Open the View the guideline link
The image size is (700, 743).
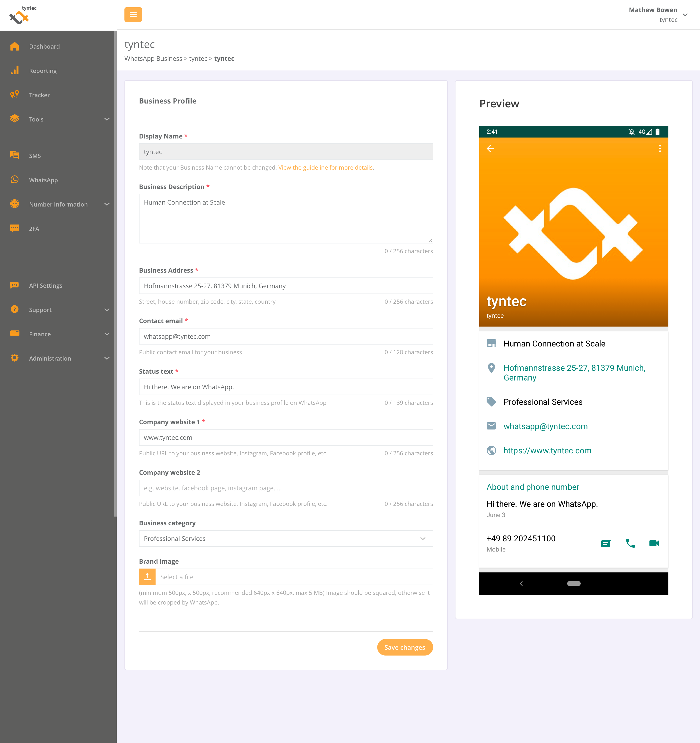(325, 167)
